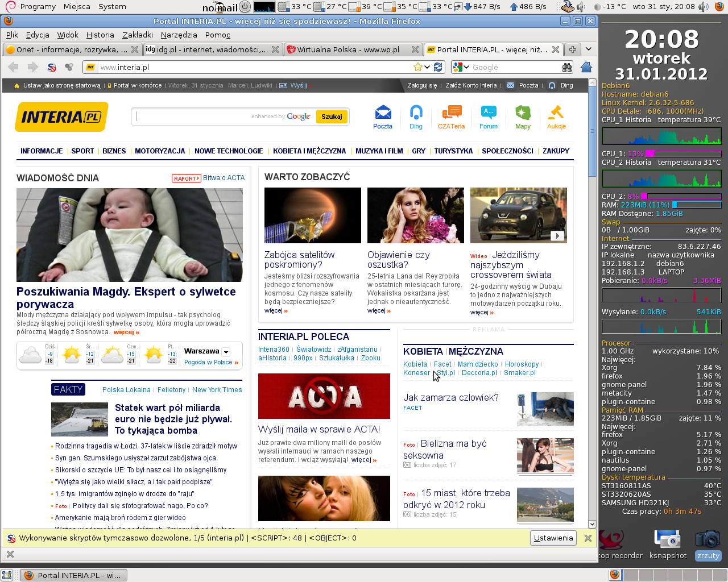The height and width of the screenshot is (582, 728).
Task: Open a new tab with plus button
Action: click(x=573, y=49)
